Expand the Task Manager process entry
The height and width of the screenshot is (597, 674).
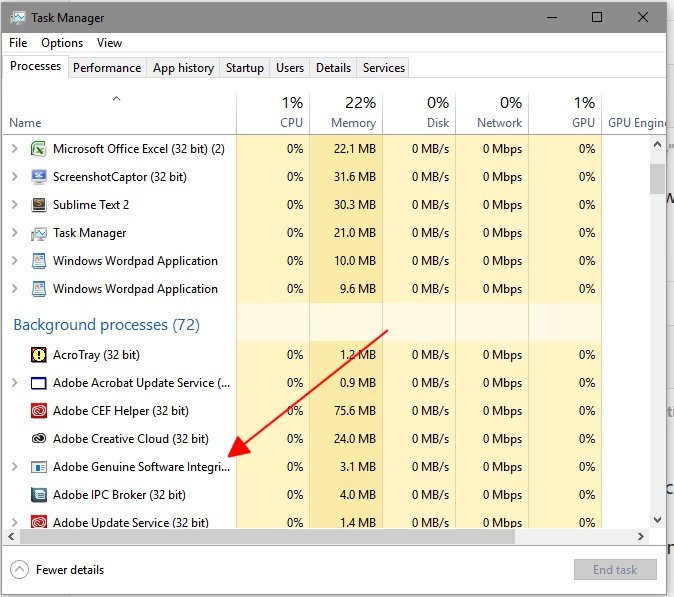coord(15,233)
